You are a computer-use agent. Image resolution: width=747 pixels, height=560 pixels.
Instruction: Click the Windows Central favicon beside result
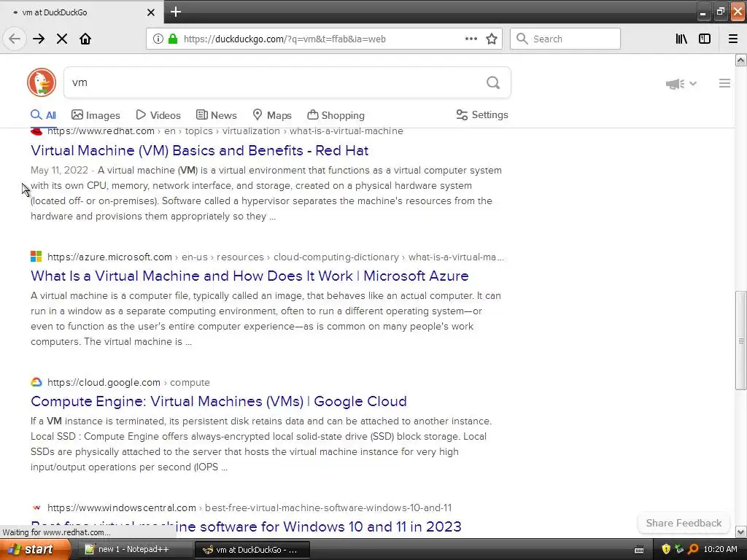tap(36, 507)
